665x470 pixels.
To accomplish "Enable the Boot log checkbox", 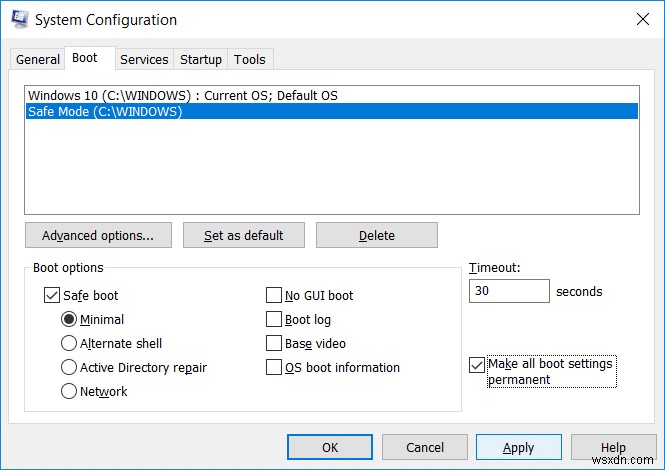I will coord(274,319).
